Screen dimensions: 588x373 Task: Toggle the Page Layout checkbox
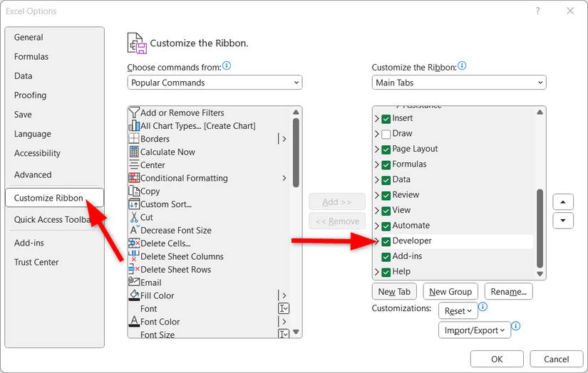tap(386, 149)
